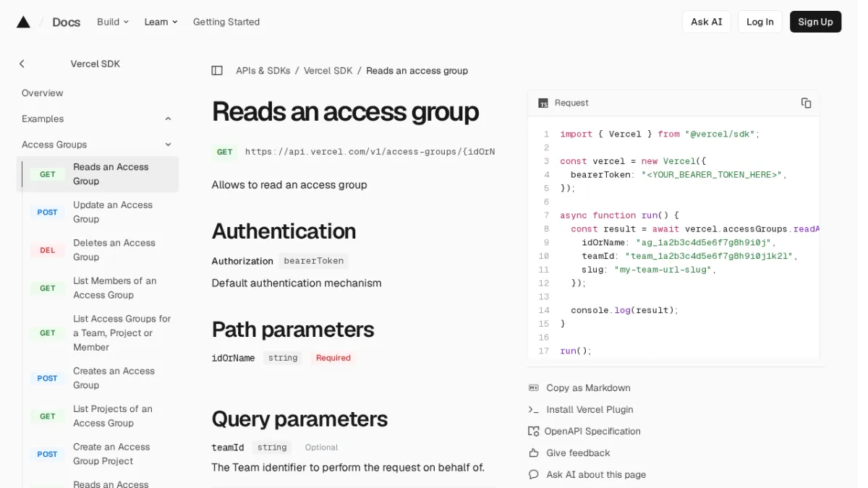Viewport: 868px width, 488px height.
Task: Click the chat bubble Ask AI icon
Action: 534,475
